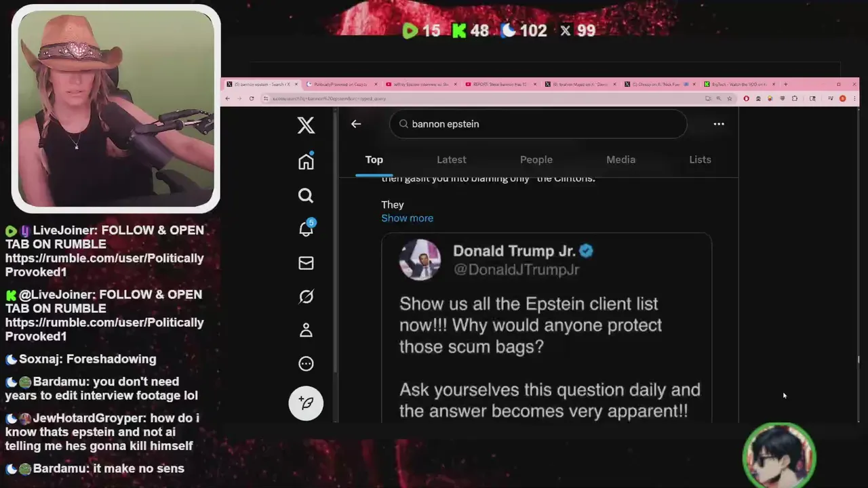Click the verified badge next to Donald Trump Jr.
The image size is (868, 488).
click(x=587, y=251)
